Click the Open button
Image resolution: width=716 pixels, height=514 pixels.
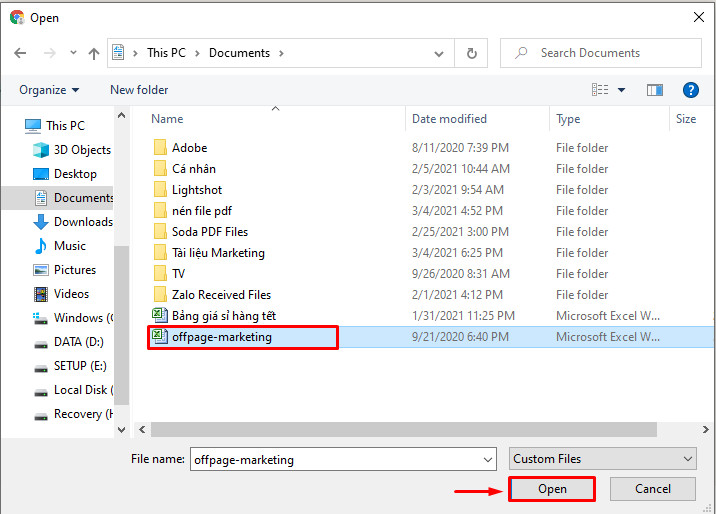pyautogui.click(x=552, y=489)
